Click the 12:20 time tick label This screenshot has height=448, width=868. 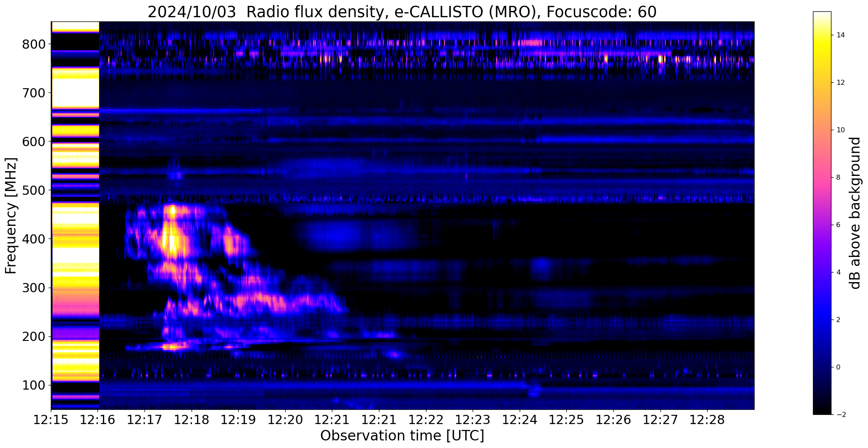pos(286,419)
